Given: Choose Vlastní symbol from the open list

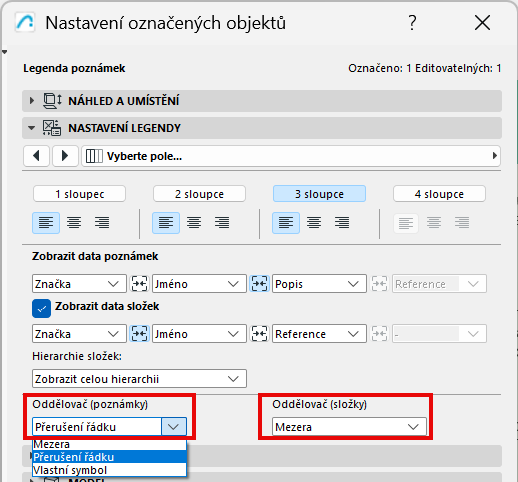Looking at the screenshot, I should point(109,470).
